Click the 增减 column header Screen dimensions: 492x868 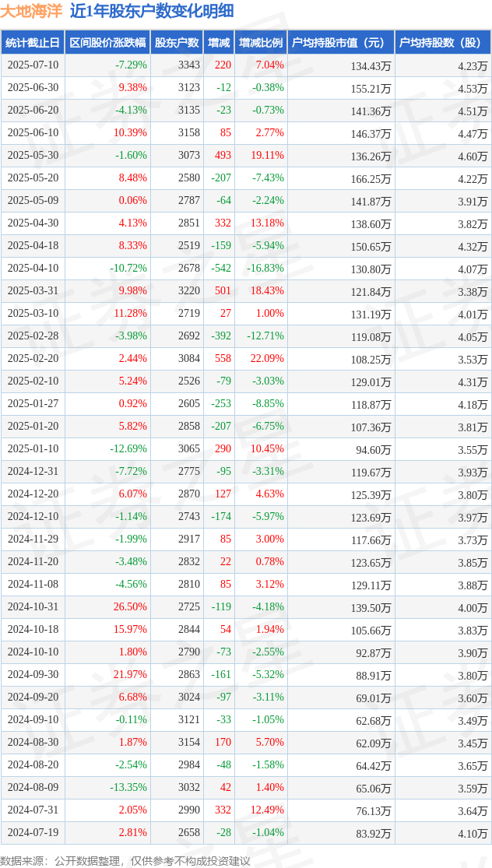click(219, 43)
